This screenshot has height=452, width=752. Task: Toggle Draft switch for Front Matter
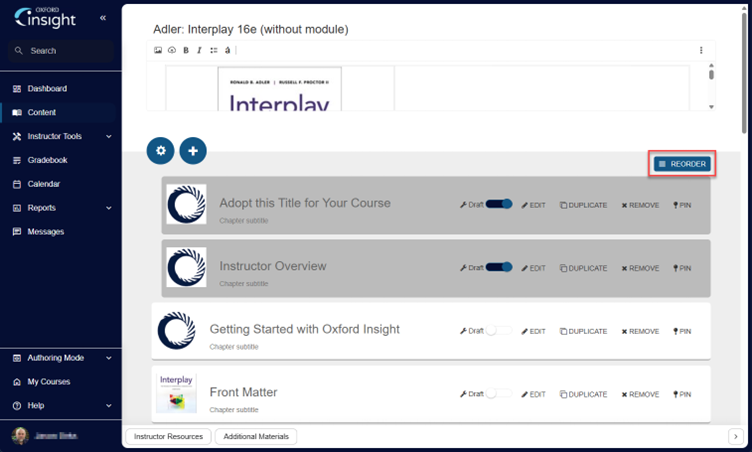click(x=499, y=394)
